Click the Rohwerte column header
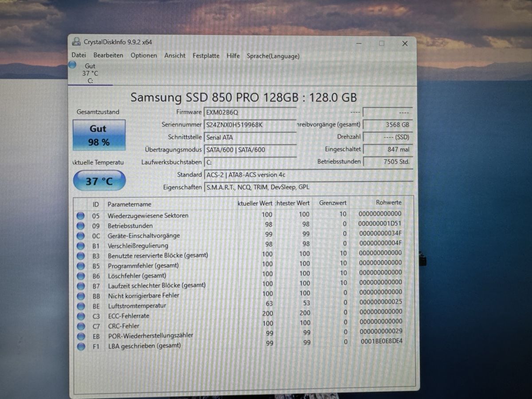This screenshot has width=532, height=399. point(388,202)
